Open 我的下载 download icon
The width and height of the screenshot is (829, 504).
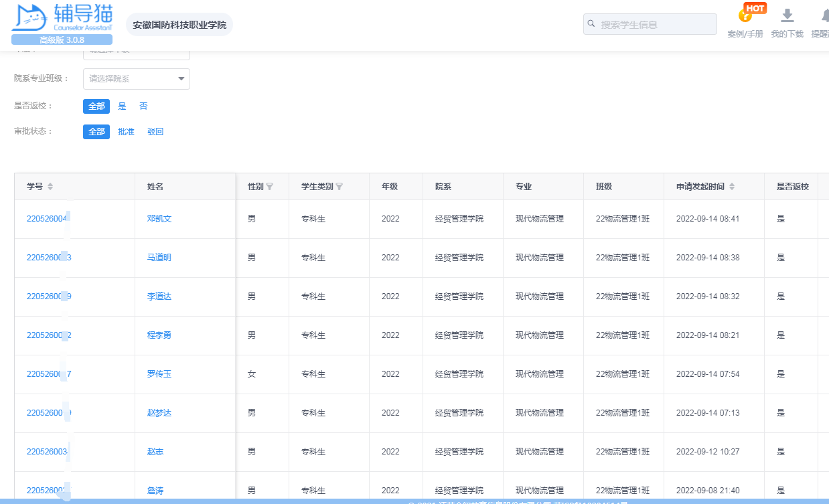[x=787, y=16]
